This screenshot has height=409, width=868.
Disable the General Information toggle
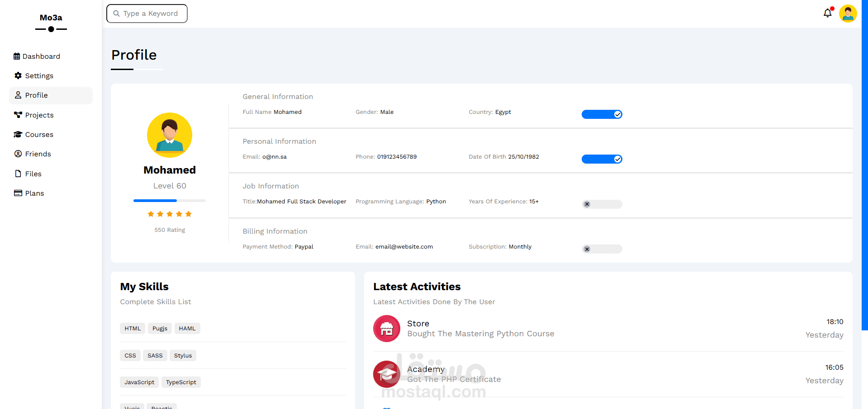[x=602, y=114]
